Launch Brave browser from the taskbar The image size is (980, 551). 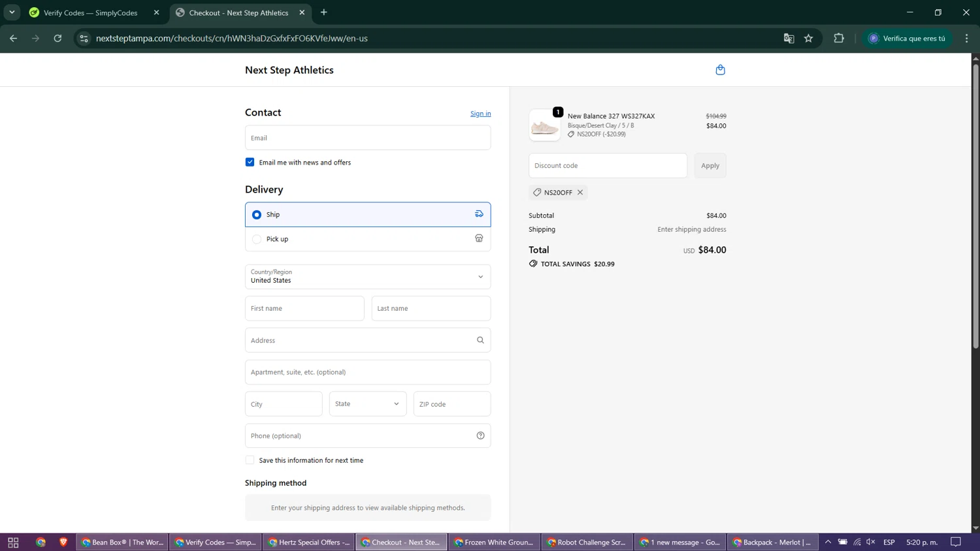pyautogui.click(x=63, y=543)
